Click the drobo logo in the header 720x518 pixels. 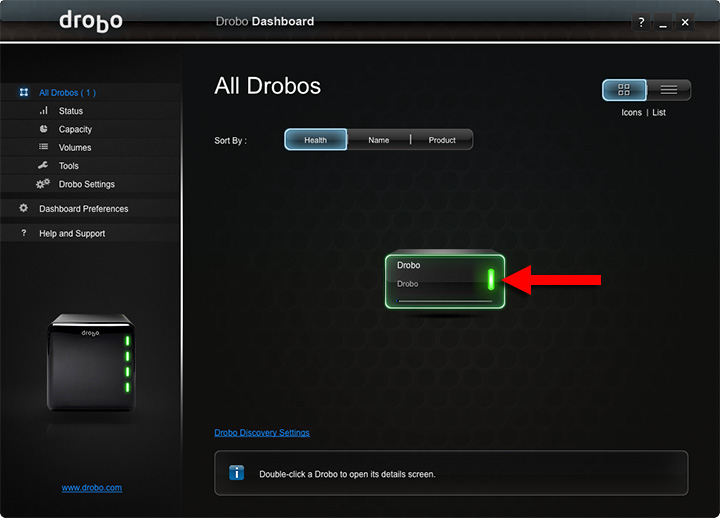[x=91, y=22]
